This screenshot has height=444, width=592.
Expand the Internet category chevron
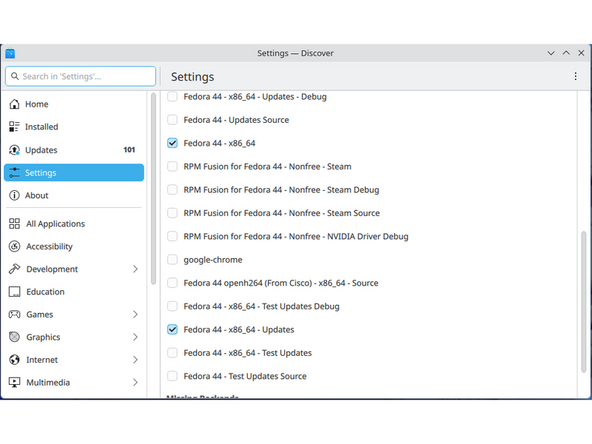[135, 359]
